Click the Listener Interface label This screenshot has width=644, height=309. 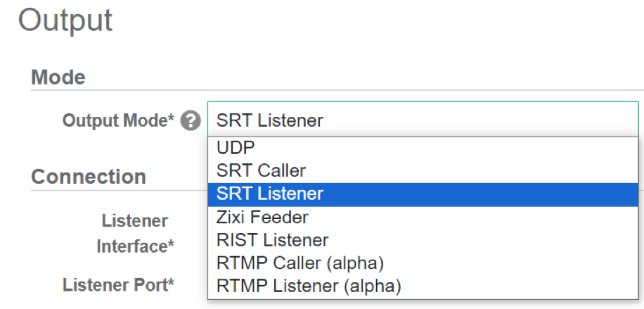click(x=135, y=234)
